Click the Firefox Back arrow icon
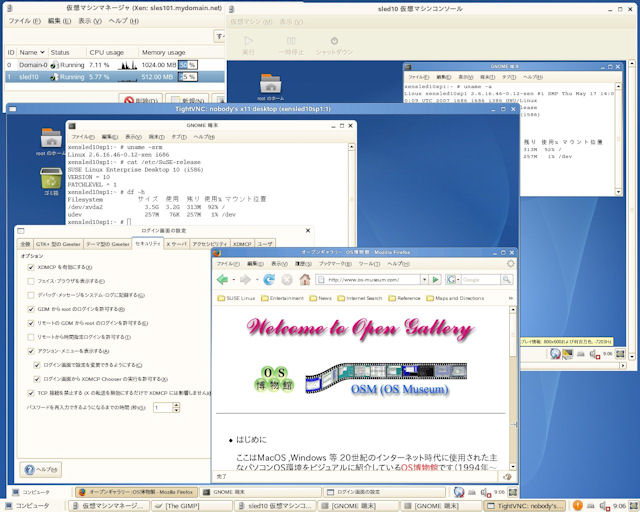Image resolution: width=640 pixels, height=512 pixels. coord(222,280)
